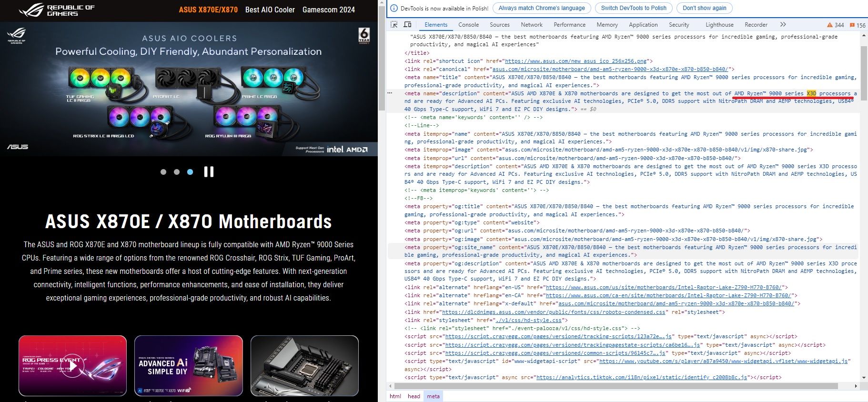
Task: Click the ASUS AIO Coolers banner image
Action: click(189, 89)
